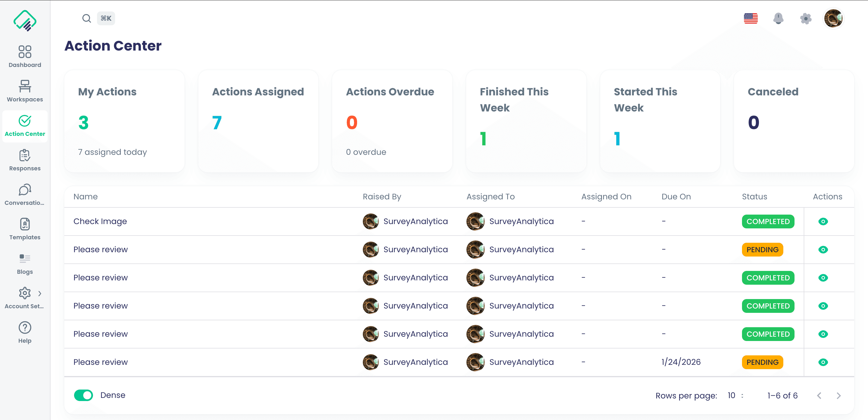Open the rows per page selector
Image resolution: width=868 pixels, height=420 pixels.
click(735, 395)
